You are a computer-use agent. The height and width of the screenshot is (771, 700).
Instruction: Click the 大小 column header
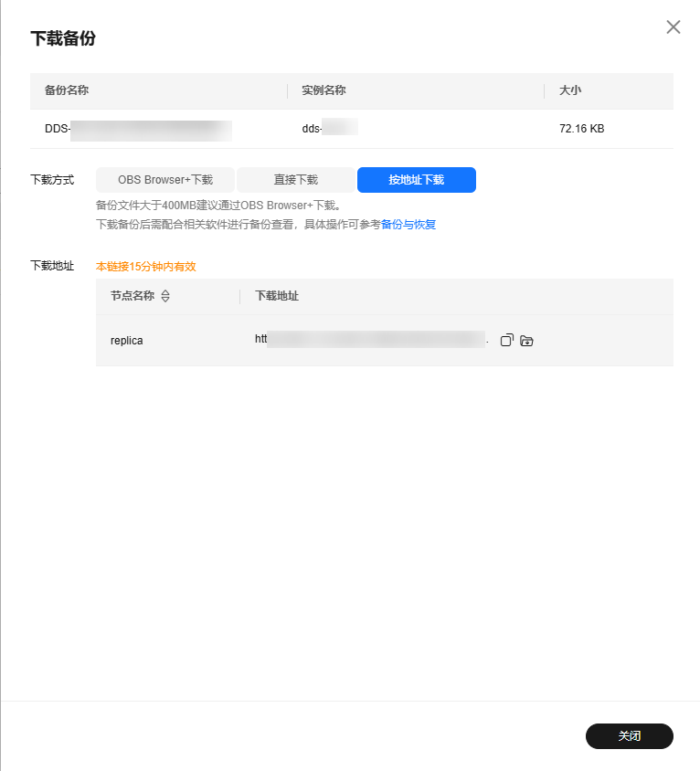point(570,90)
